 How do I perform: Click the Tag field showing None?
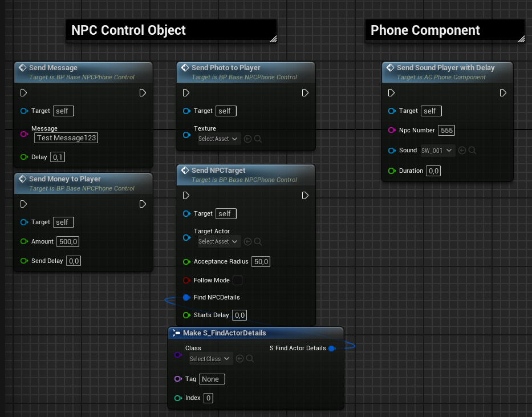pyautogui.click(x=212, y=379)
